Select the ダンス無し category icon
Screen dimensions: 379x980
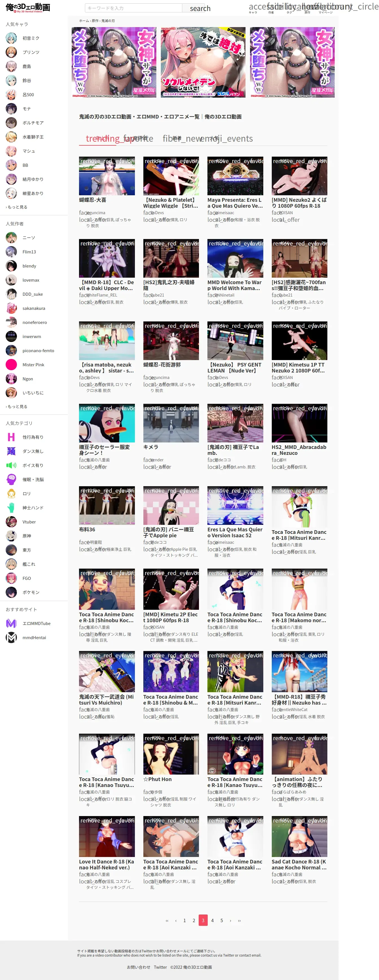coord(11,451)
